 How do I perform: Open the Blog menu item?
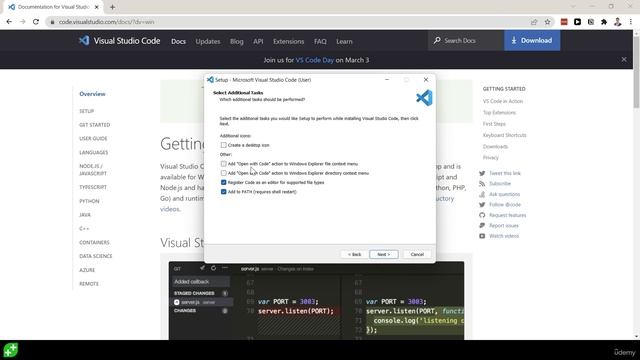coord(236,41)
